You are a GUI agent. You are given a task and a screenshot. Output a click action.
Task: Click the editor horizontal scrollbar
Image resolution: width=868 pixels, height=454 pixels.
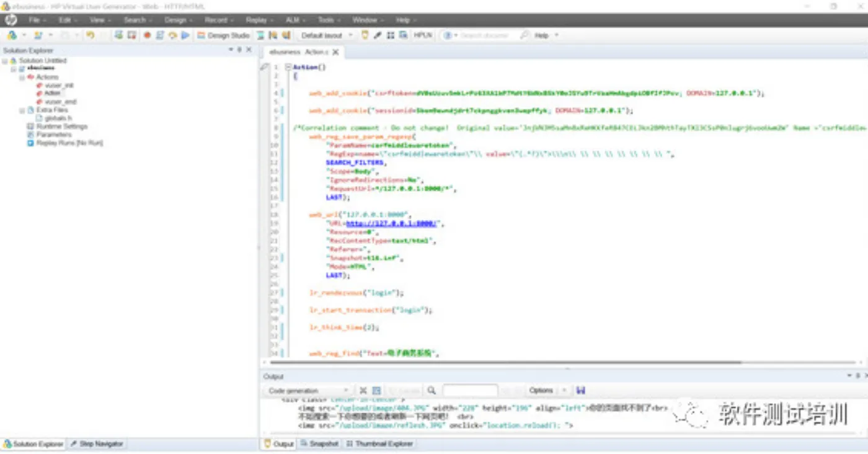pos(505,362)
